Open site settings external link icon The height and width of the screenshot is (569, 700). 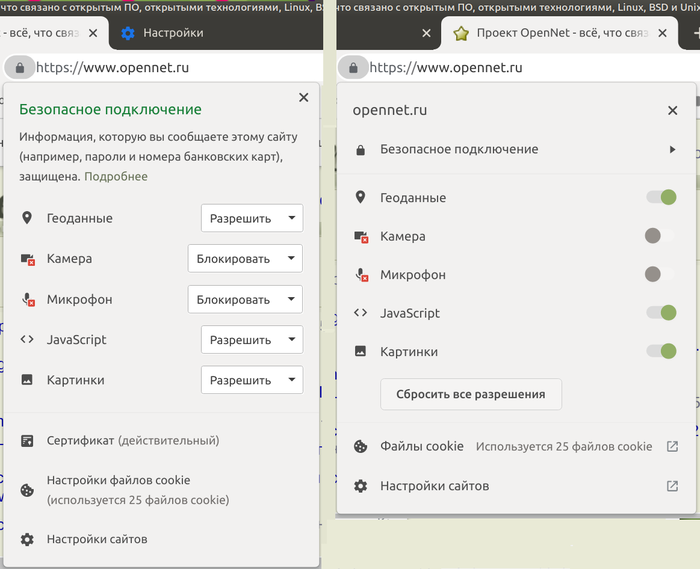click(672, 486)
